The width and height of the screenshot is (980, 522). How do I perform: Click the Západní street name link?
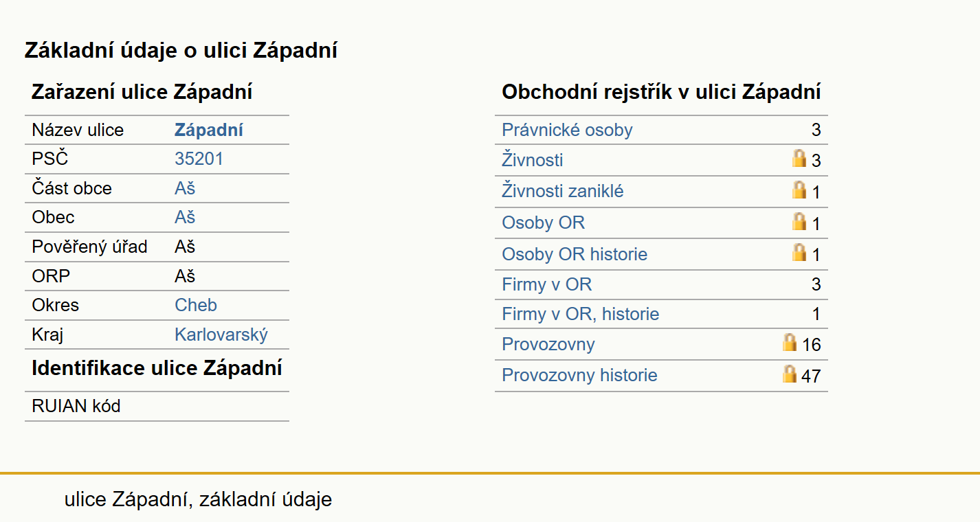[x=209, y=130]
